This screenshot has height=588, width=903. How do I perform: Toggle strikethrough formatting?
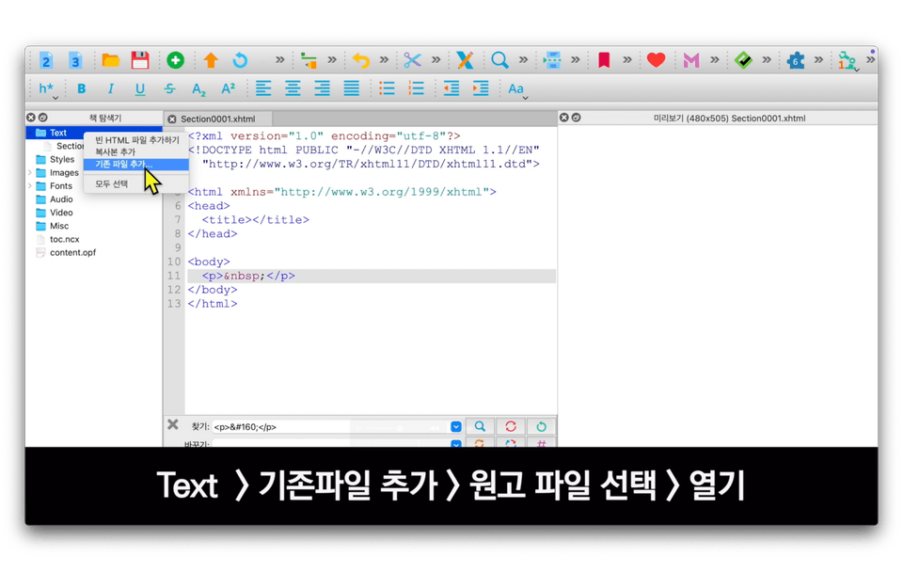169,88
